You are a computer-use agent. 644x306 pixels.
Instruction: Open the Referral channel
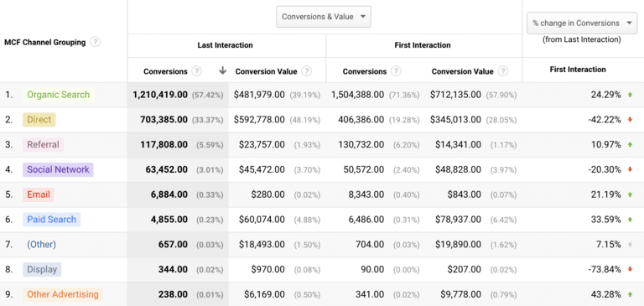coord(43,144)
